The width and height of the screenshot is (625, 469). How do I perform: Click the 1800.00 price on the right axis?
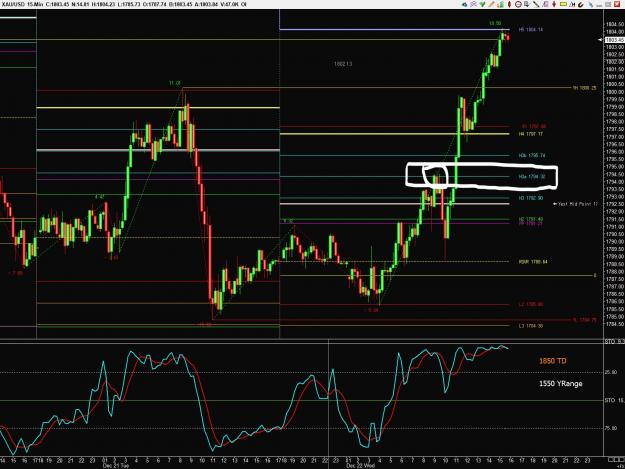coord(615,92)
